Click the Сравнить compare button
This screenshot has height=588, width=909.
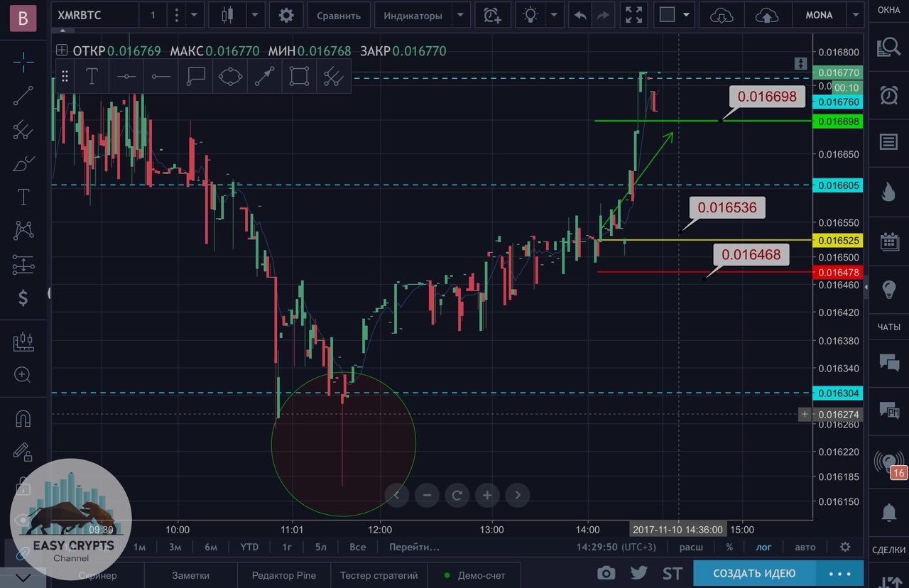coord(339,15)
